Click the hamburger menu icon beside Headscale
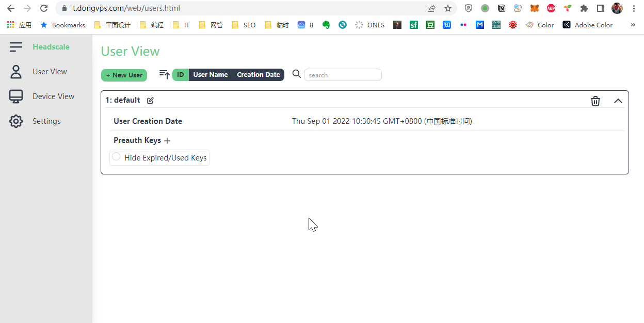Screen dimensions: 644x323 [16, 47]
